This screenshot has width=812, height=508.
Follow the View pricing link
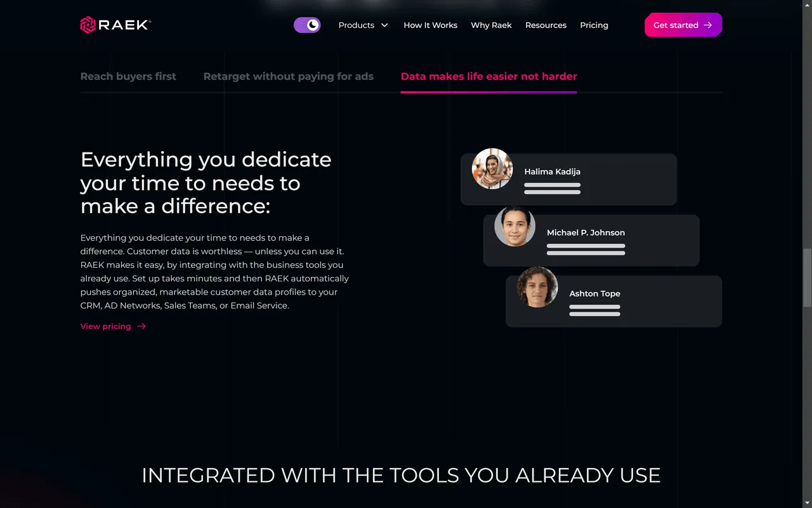[x=105, y=326]
